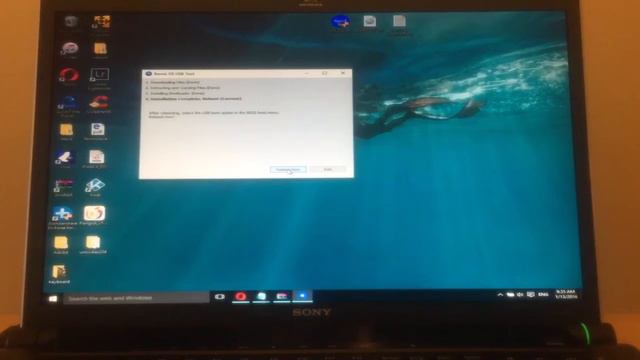Switch to Opera on the taskbar
640x360 pixels.
pyautogui.click(x=240, y=296)
